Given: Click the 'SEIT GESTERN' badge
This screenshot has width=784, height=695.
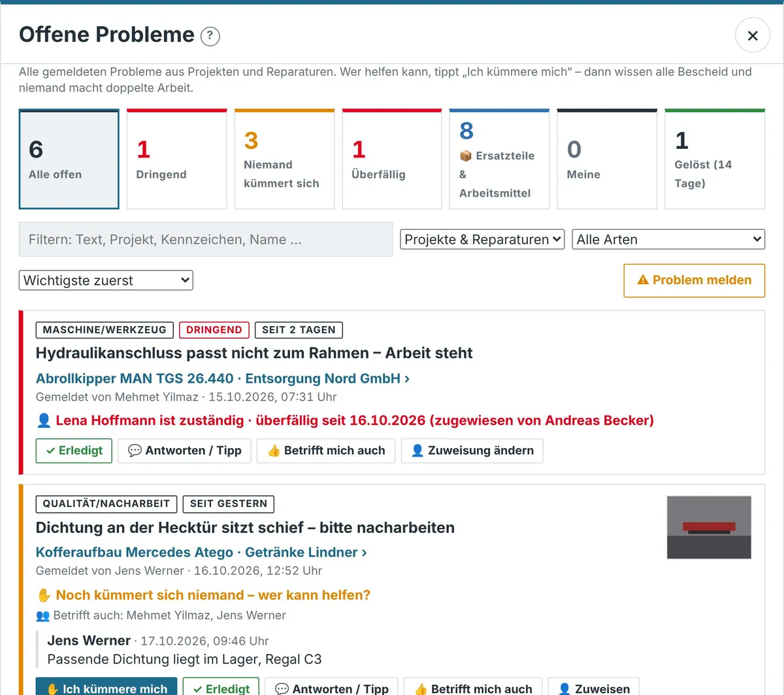Looking at the screenshot, I should [x=229, y=504].
